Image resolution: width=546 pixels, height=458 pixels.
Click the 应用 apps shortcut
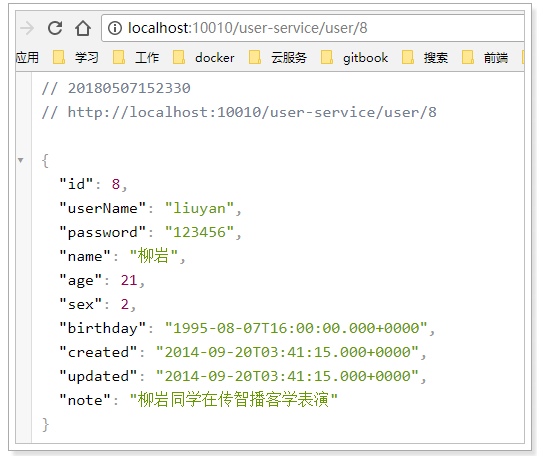click(27, 57)
